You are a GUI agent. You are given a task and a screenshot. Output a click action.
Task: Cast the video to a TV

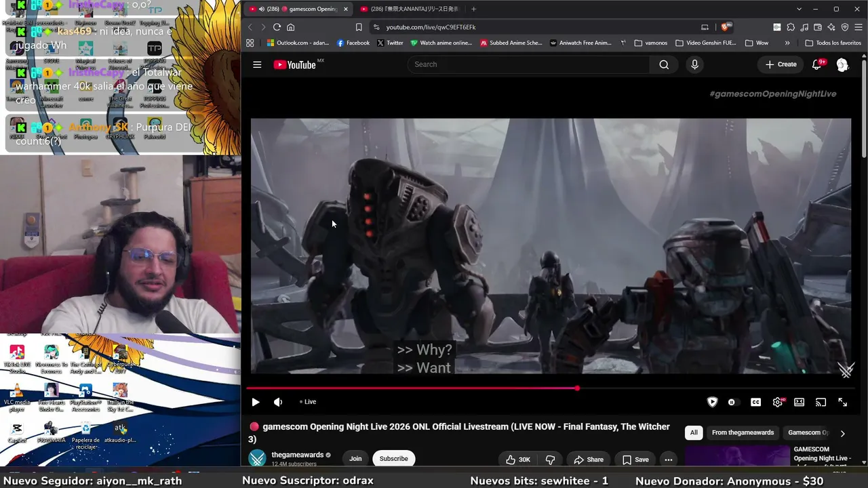tap(821, 402)
